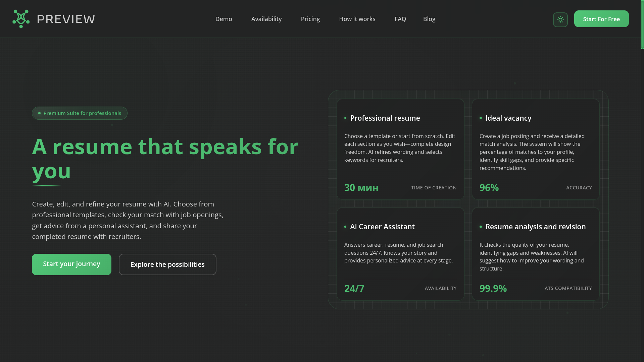Click the ACCURACY label
This screenshot has height=362, width=644.
[579, 188]
